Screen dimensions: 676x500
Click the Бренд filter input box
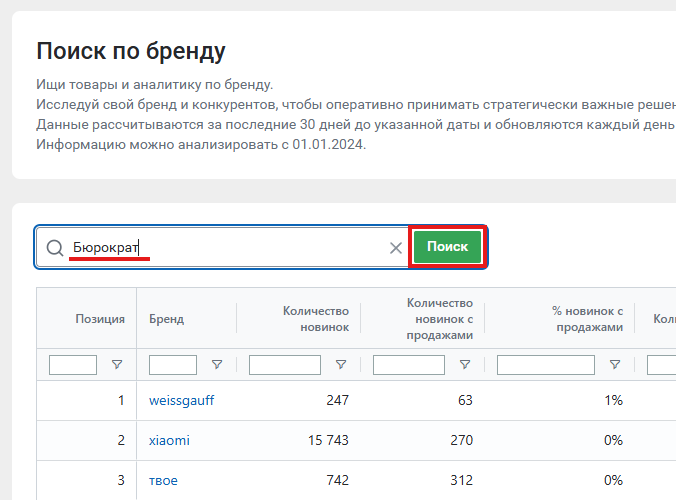173,365
